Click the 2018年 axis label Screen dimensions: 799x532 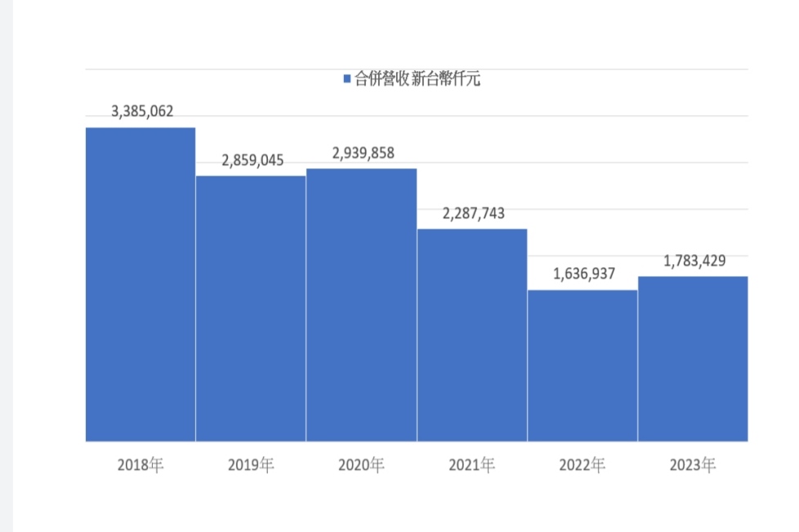[x=141, y=465]
